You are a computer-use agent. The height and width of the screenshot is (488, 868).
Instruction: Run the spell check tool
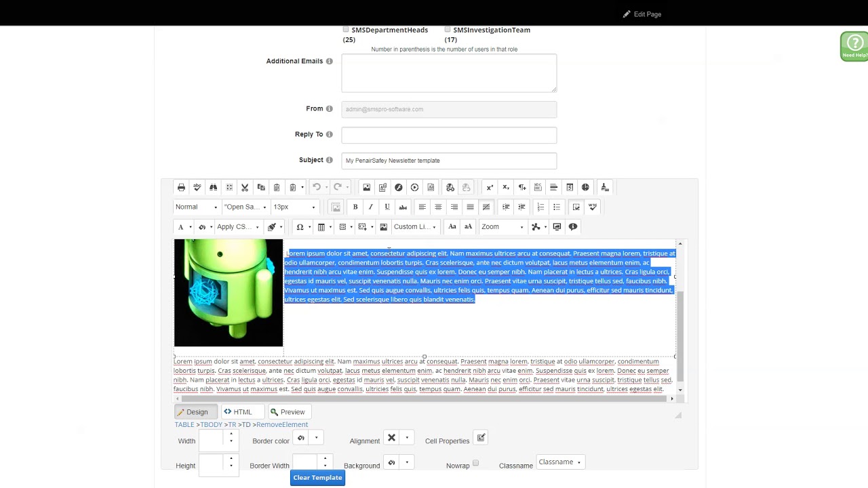click(x=197, y=187)
